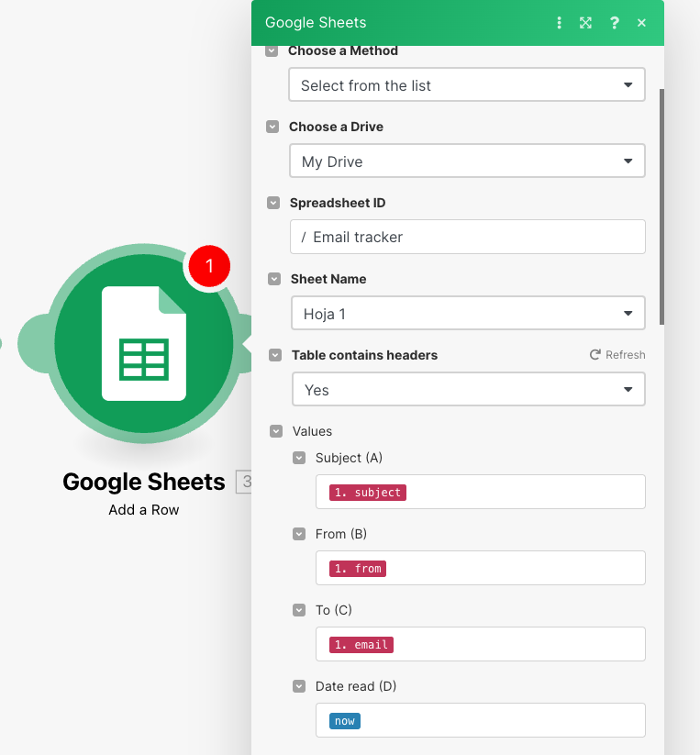The width and height of the screenshot is (700, 755).
Task: Select the '1. subject' mapped tag
Action: (x=368, y=492)
